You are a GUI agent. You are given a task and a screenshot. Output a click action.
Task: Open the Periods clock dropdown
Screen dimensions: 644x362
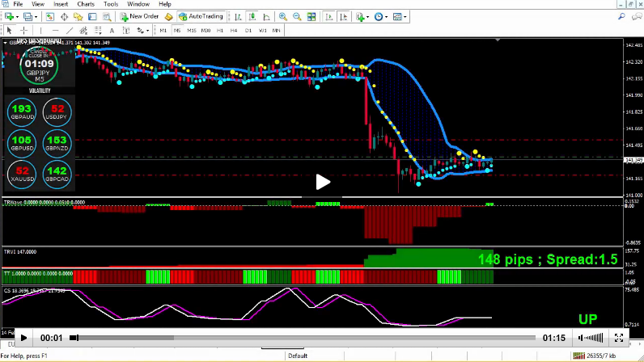point(381,17)
